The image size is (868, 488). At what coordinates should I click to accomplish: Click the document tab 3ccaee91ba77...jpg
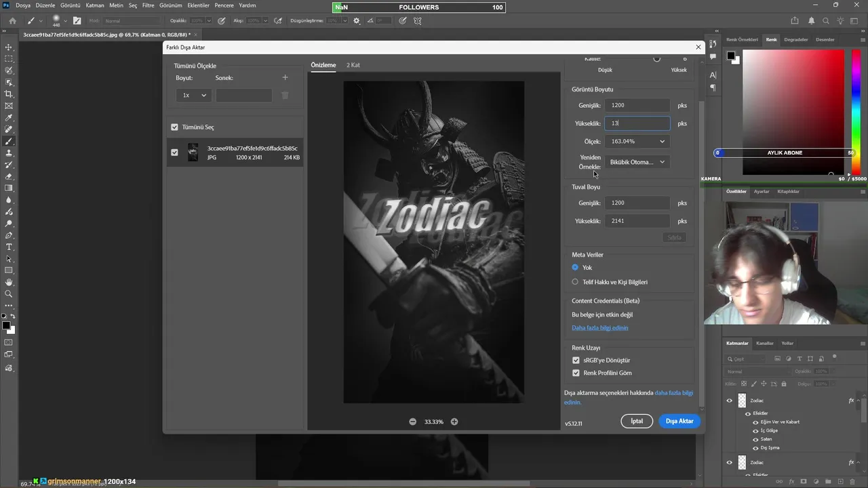point(106,35)
